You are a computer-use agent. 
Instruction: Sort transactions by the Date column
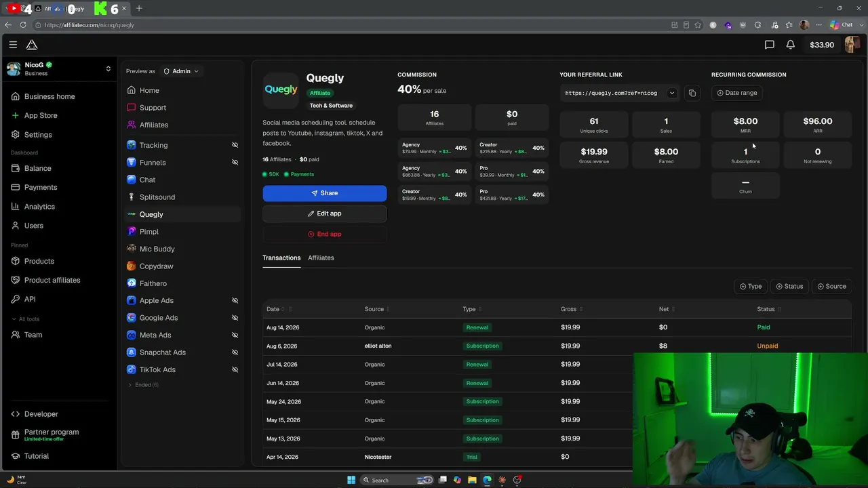pos(275,309)
